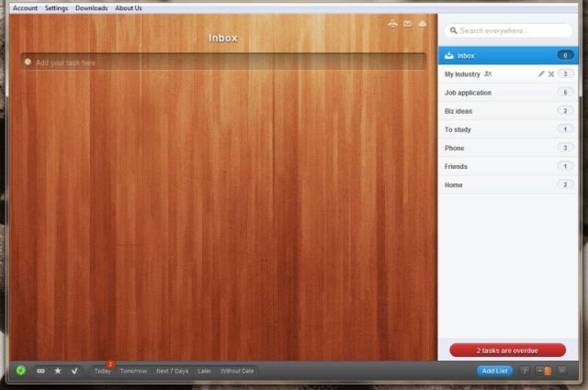The width and height of the screenshot is (588, 390).
Task: Open the Job application list
Action: click(x=468, y=93)
